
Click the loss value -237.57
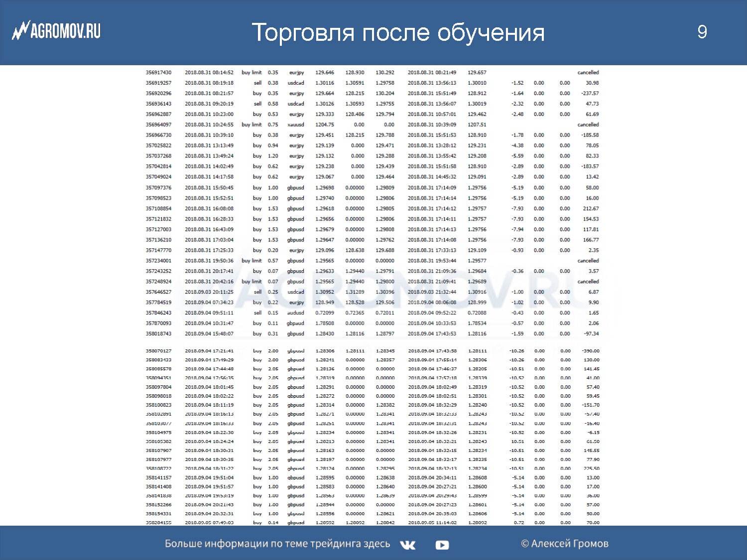pos(590,94)
